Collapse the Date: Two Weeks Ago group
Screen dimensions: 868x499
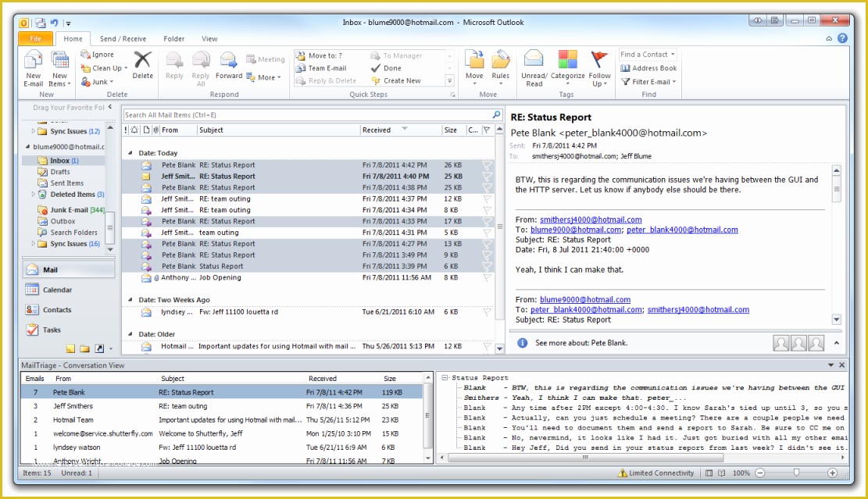pos(130,300)
